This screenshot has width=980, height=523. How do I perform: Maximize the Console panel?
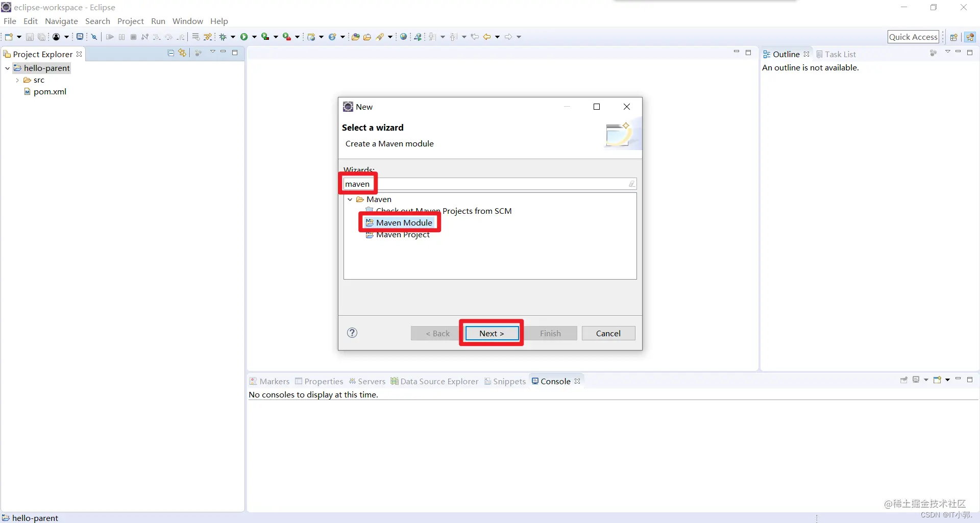pyautogui.click(x=970, y=380)
